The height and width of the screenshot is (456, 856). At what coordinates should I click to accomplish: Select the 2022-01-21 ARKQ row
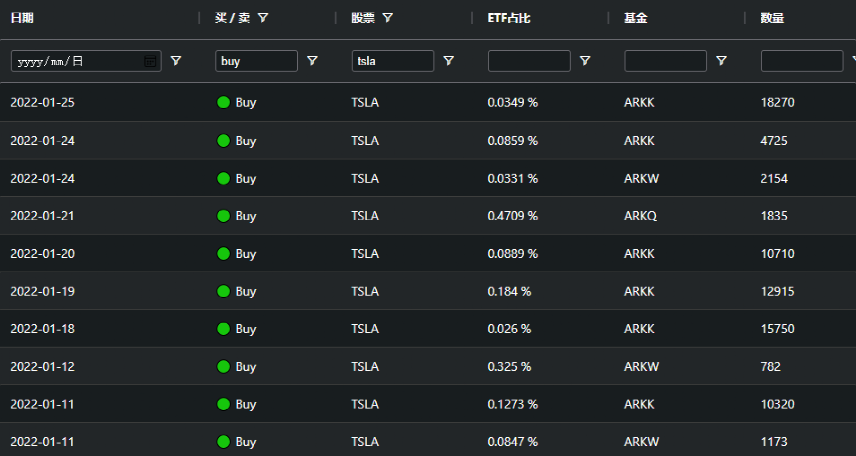428,216
